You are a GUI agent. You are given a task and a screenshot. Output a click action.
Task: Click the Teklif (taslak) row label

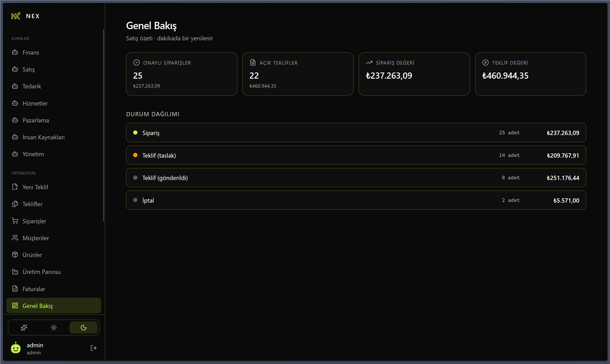(159, 155)
